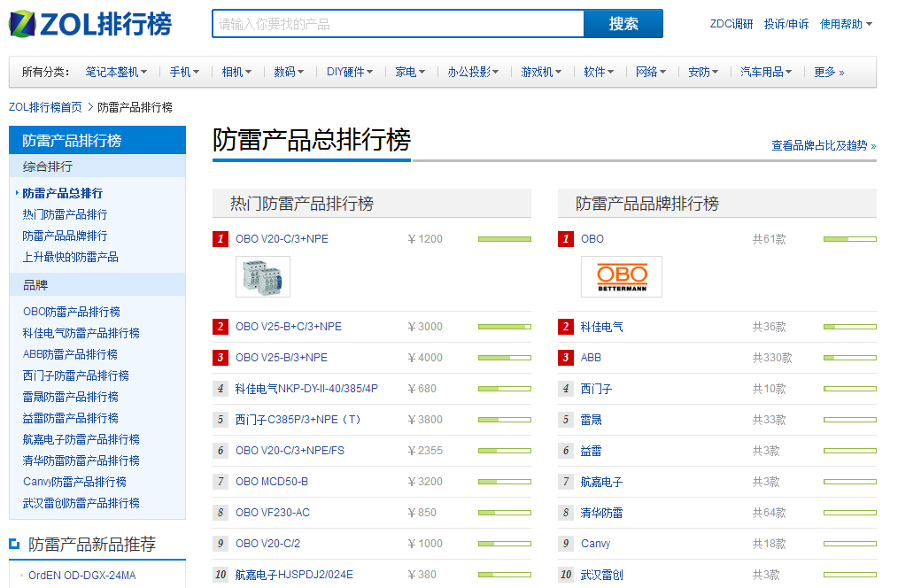
Task: Open the OBO VF230-AC product link
Action: (x=273, y=513)
